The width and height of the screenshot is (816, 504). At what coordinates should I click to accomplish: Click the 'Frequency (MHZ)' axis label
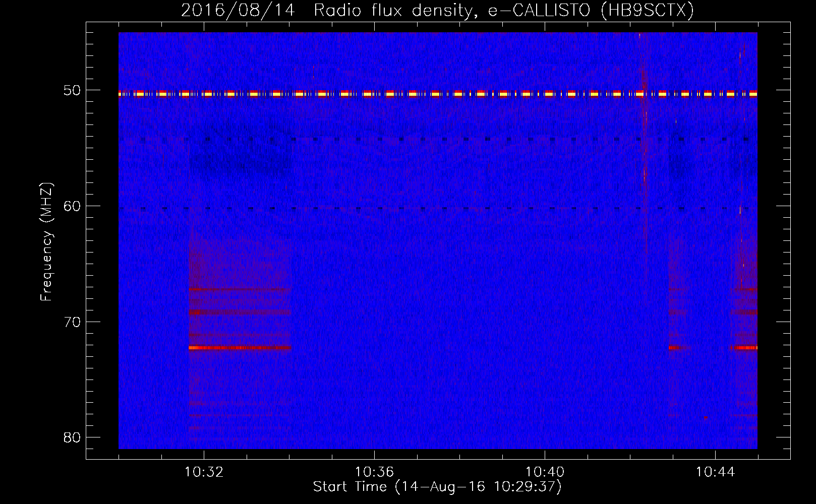click(46, 242)
